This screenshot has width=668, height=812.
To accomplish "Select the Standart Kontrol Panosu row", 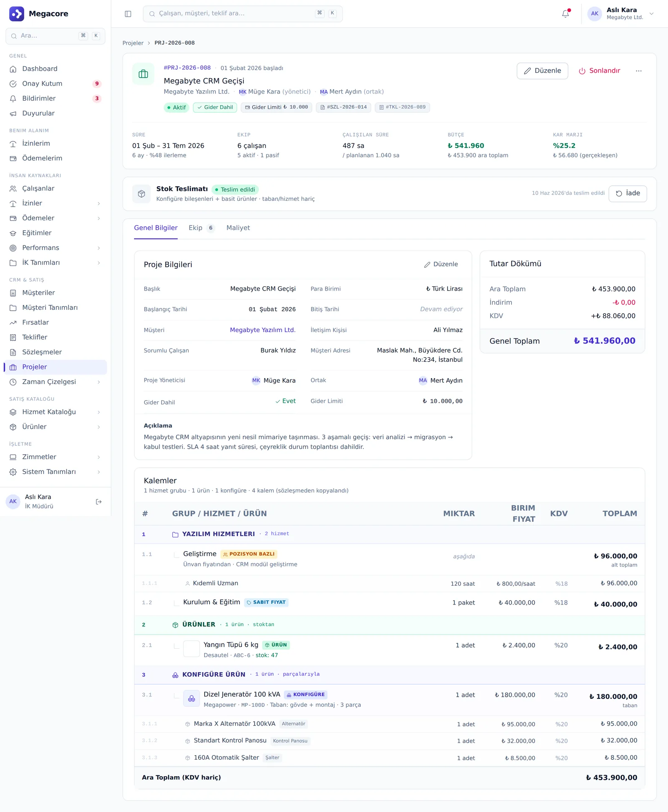I will click(x=390, y=741).
